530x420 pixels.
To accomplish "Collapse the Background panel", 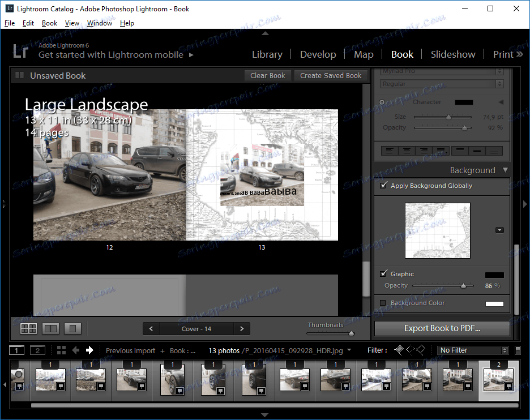I will (505, 170).
